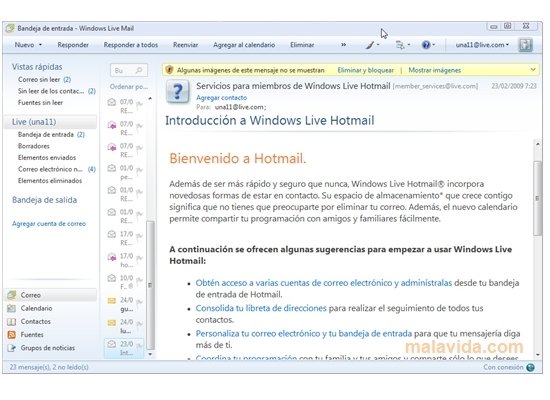Click the Responder toolbar button
550x400 pixels.
point(73,45)
